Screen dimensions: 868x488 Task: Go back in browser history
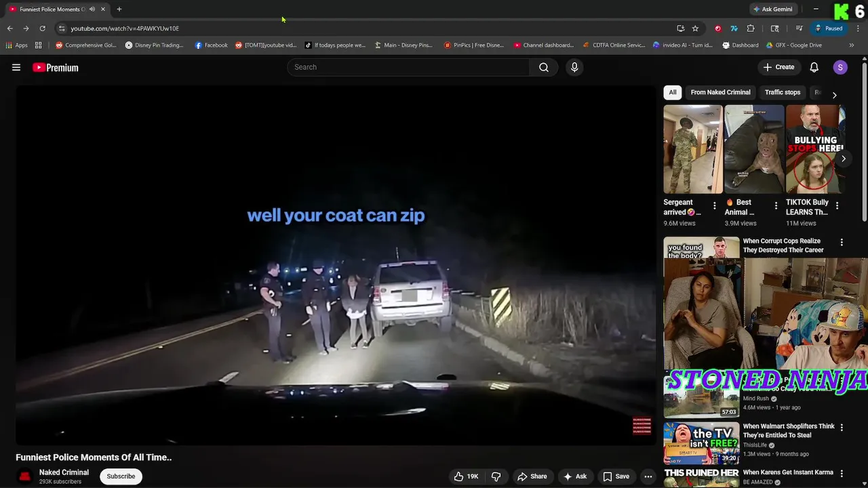[x=9, y=28]
